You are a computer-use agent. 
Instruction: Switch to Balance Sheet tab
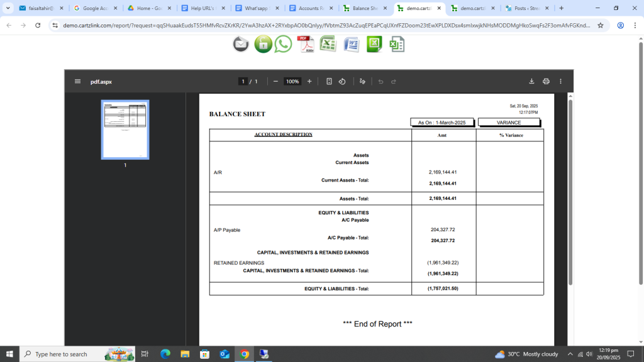tap(364, 8)
